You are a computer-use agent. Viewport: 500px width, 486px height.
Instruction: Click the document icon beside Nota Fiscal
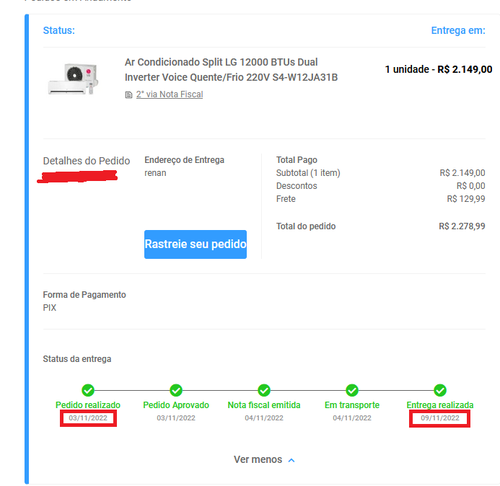point(129,95)
